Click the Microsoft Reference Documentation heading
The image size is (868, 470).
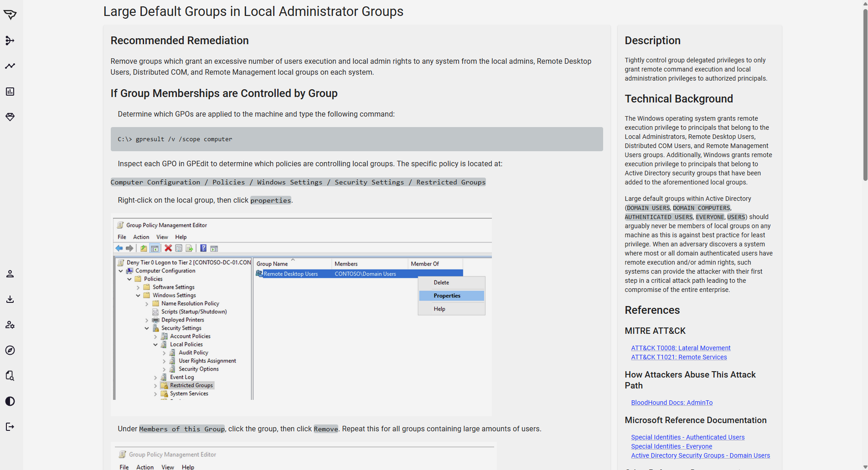click(x=696, y=420)
